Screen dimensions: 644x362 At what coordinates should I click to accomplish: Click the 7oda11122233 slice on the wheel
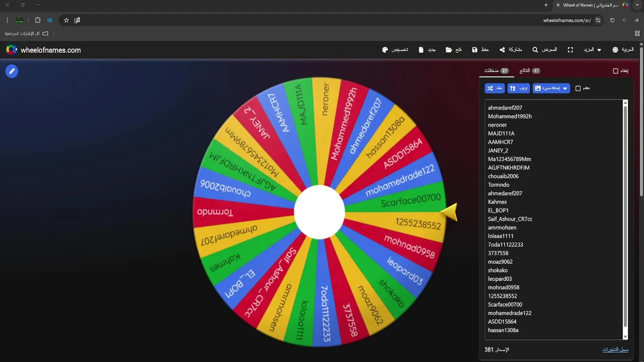(x=326, y=312)
